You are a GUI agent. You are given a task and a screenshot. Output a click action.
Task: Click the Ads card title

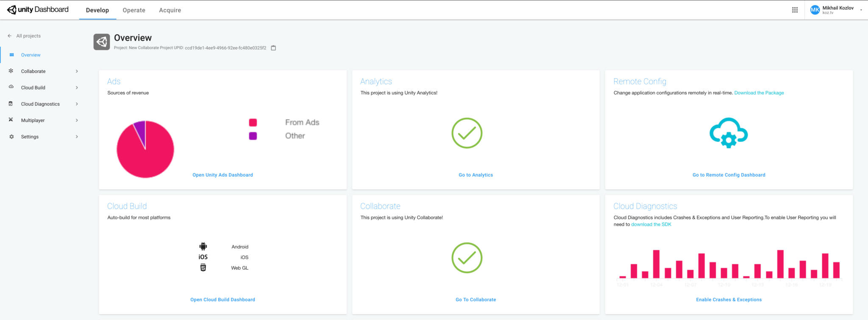[114, 81]
